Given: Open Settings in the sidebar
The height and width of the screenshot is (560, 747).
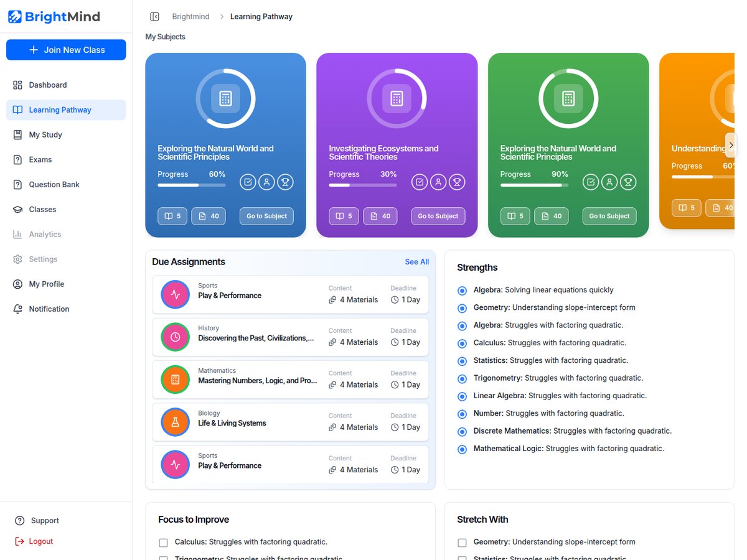Looking at the screenshot, I should click(x=66, y=259).
